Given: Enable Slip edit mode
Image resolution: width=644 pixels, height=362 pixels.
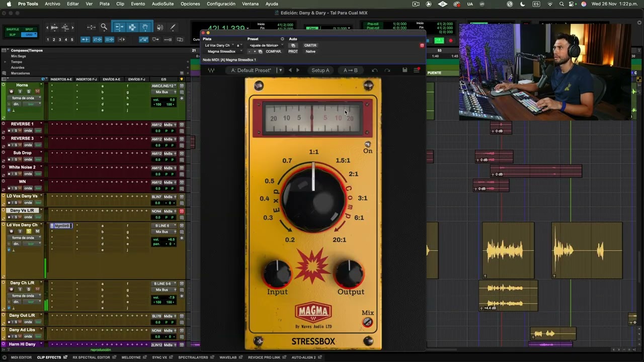Looking at the screenshot, I should (12, 35).
